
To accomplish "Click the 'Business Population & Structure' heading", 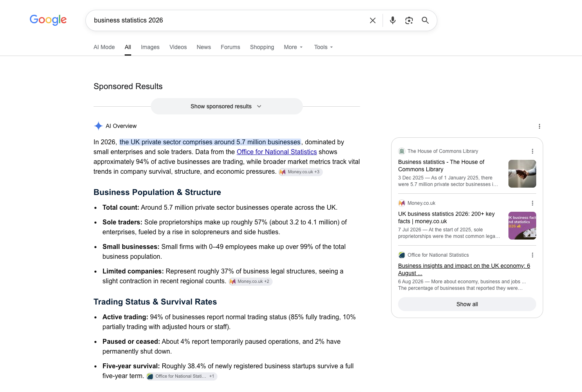I will point(157,192).
